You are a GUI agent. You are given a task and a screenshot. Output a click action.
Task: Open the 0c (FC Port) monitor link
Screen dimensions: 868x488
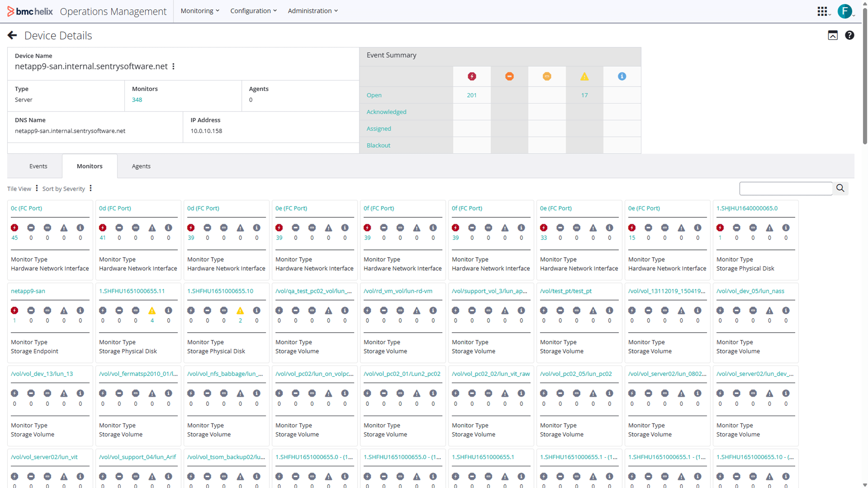pyautogui.click(x=26, y=208)
